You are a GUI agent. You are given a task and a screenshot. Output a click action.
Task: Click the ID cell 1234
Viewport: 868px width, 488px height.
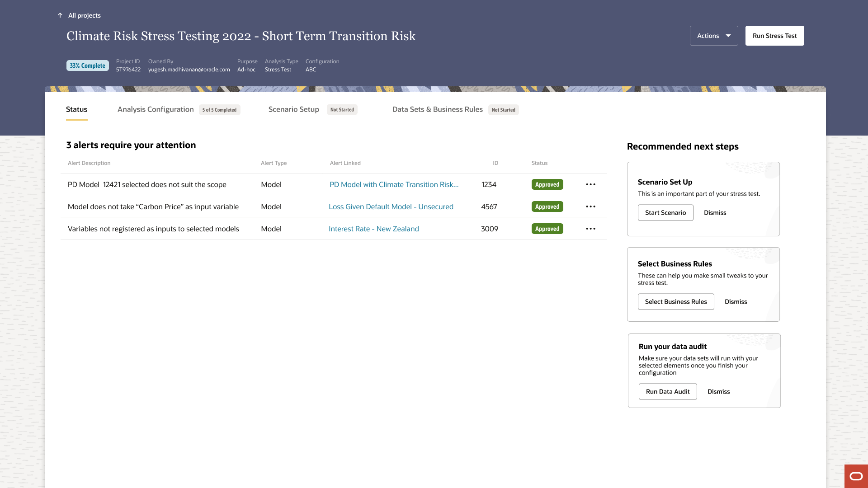pos(489,184)
